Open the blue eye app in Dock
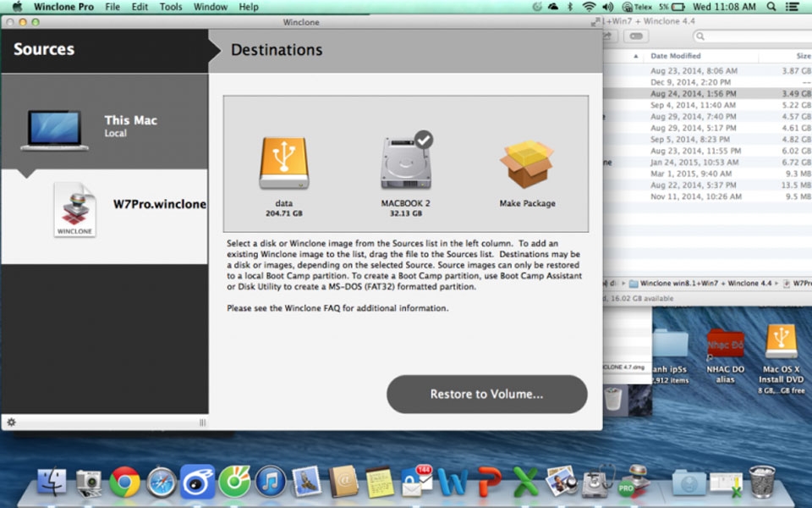 (x=197, y=482)
